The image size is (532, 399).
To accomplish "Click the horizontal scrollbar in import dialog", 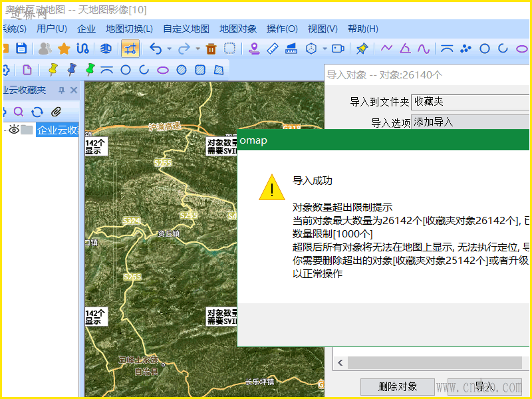I will [x=435, y=362].
